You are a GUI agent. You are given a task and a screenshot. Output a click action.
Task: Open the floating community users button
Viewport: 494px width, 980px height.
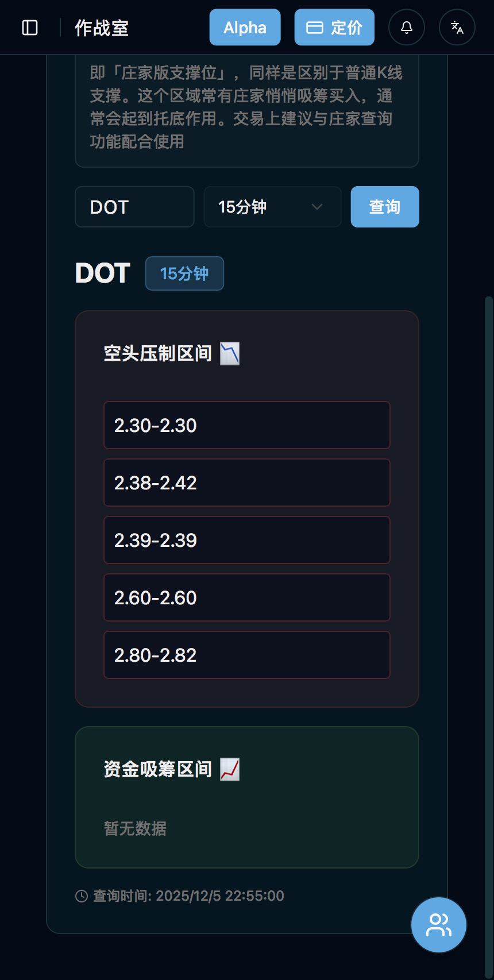pyautogui.click(x=439, y=925)
